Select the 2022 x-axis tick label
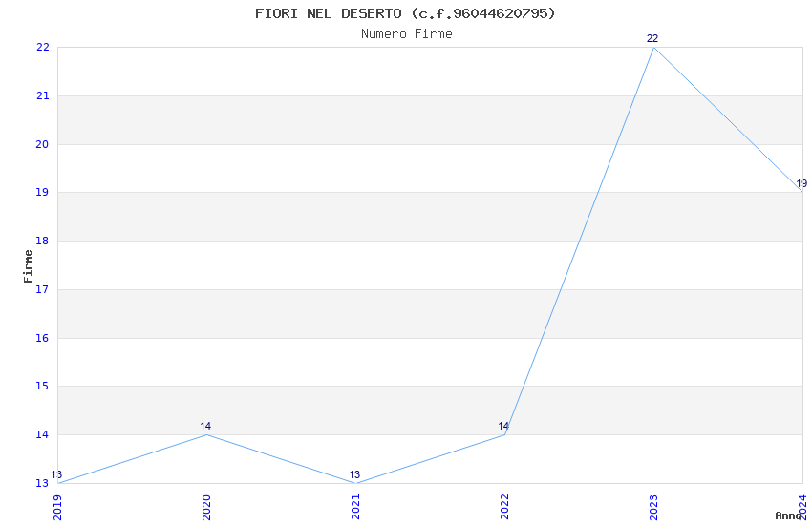Screen dimensions: 812x525 click(504, 507)
